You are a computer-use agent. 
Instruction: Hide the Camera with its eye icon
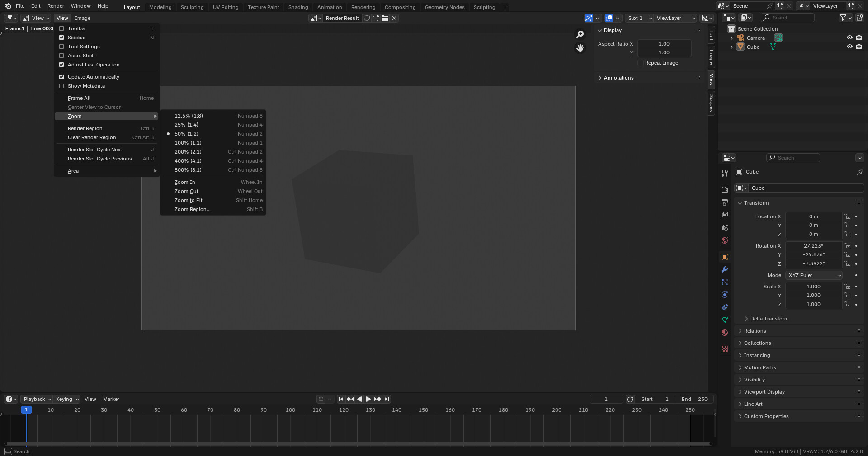(x=849, y=38)
